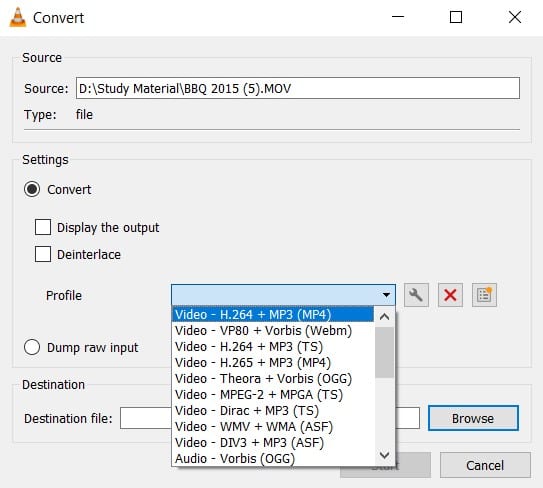Choose Video - H.264 + MP3 (MP4) profile
This screenshot has width=543, height=488.
pyautogui.click(x=273, y=314)
